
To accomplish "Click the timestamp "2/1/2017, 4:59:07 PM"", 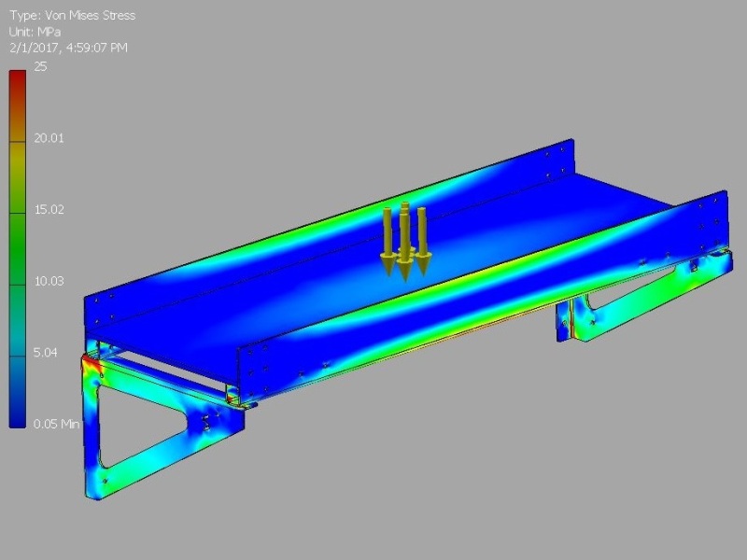I will pyautogui.click(x=68, y=48).
